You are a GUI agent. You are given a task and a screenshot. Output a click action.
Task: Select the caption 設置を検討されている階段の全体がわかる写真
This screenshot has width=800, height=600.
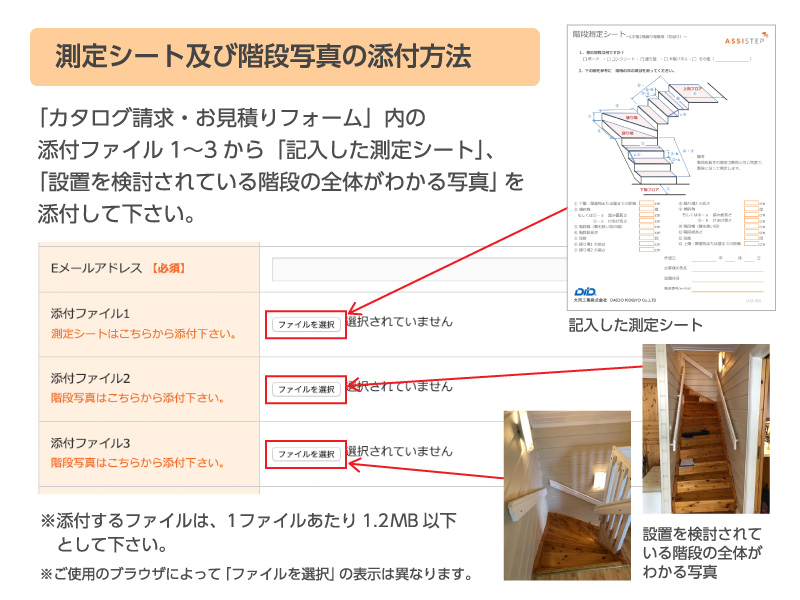(x=703, y=553)
